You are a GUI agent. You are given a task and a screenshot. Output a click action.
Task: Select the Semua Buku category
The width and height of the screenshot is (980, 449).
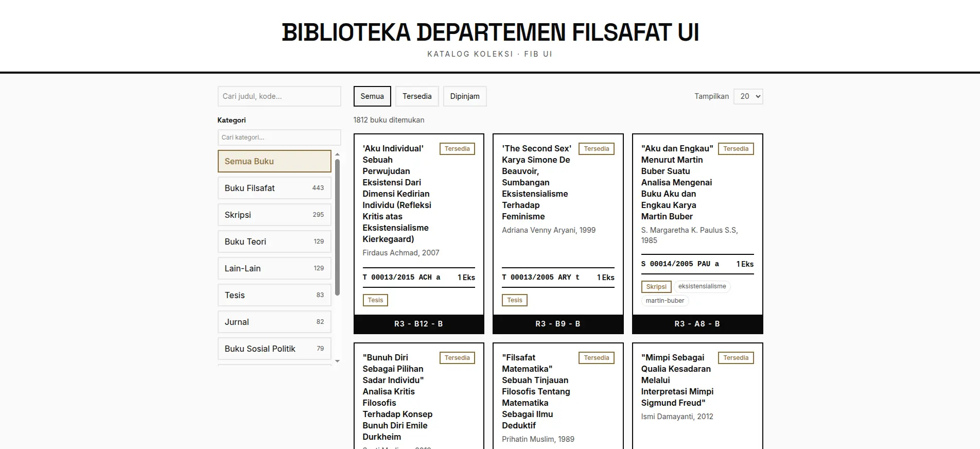[x=274, y=161]
